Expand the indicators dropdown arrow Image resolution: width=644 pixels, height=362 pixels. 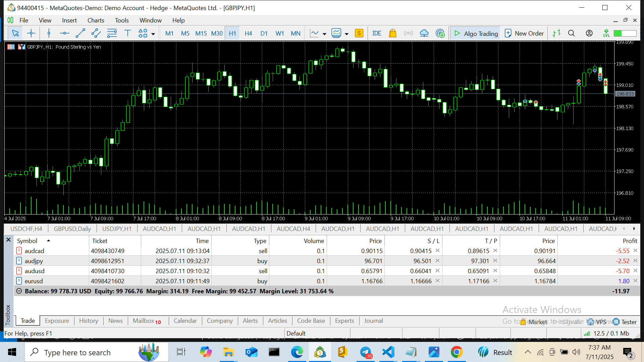point(346,34)
